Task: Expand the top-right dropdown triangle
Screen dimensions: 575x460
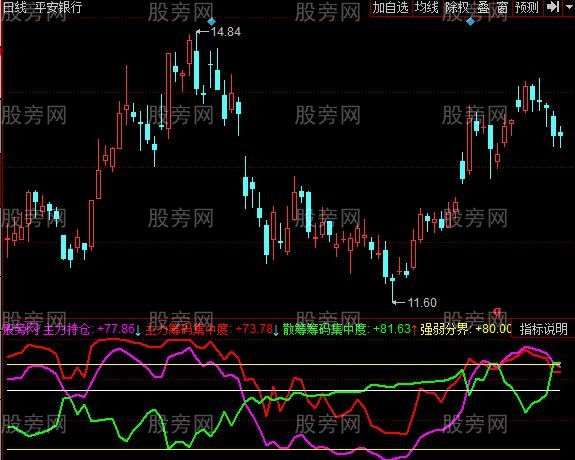Action: (x=568, y=7)
